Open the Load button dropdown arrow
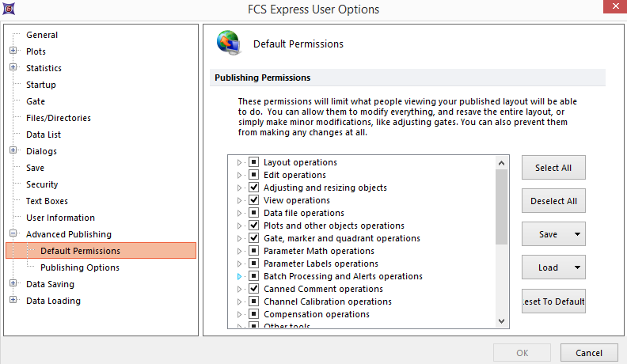The image size is (627, 364). 578,267
